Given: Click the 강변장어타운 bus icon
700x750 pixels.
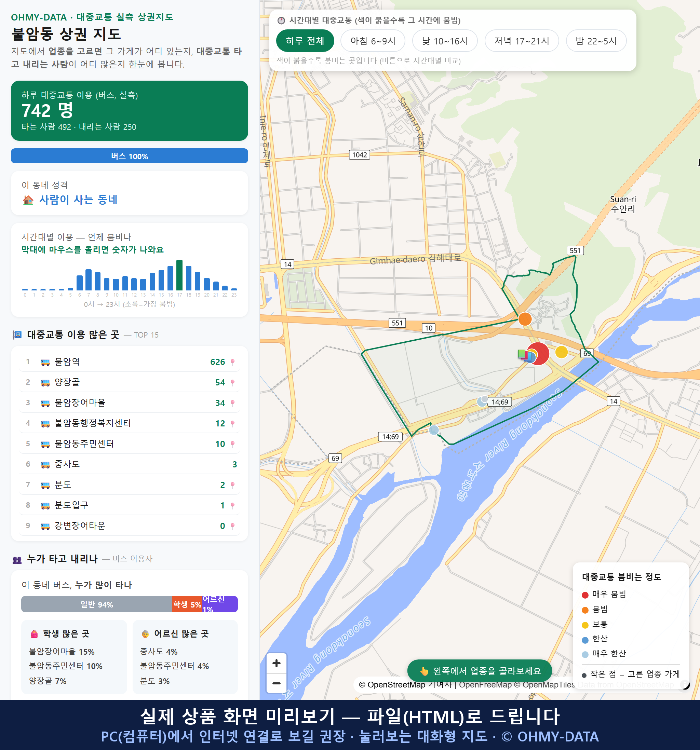Looking at the screenshot, I should pyautogui.click(x=45, y=526).
